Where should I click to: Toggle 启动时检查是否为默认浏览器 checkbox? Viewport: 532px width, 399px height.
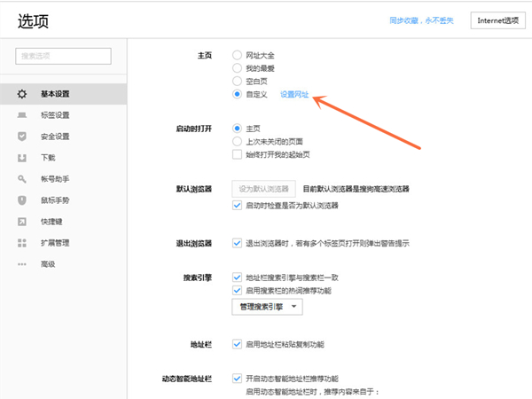click(237, 205)
